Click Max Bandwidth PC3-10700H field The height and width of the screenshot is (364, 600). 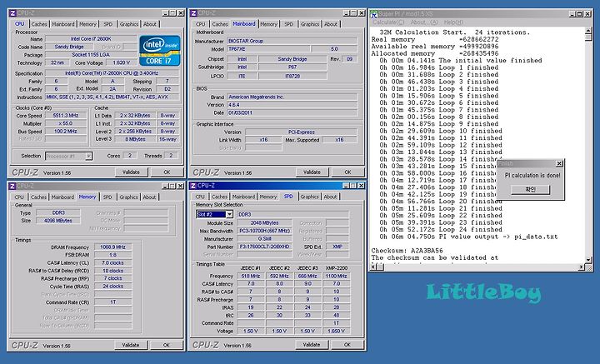[x=264, y=231]
